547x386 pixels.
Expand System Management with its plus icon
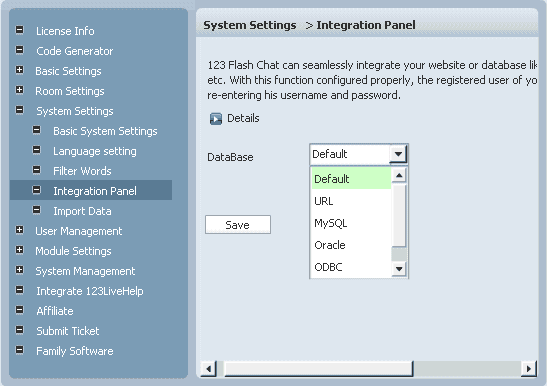point(20,270)
